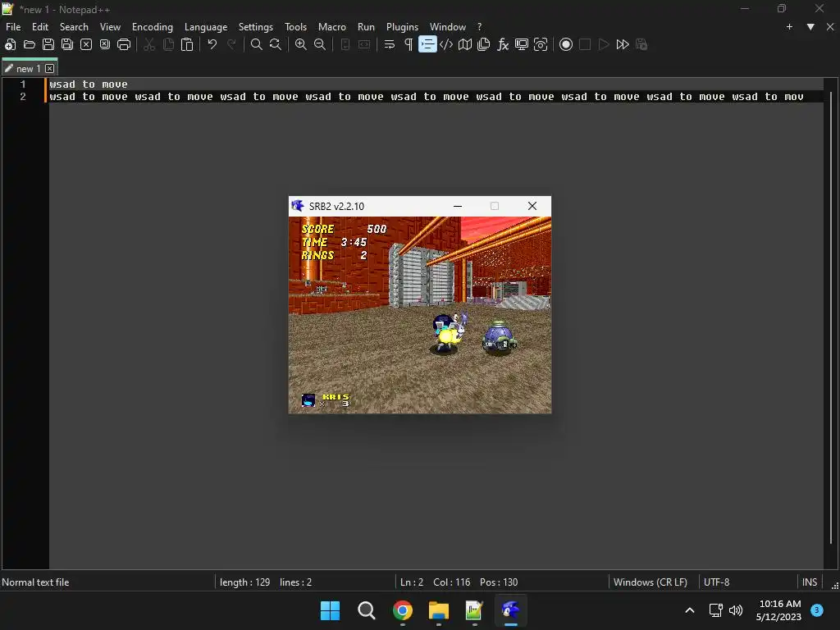Screen dimensions: 840x630
Task: Run macro multiple times icon
Action: (623, 44)
